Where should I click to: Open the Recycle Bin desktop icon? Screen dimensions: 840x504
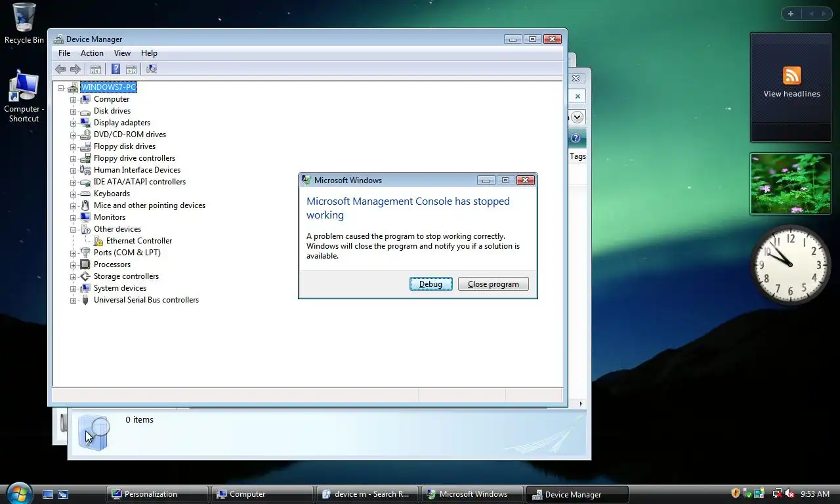[x=24, y=18]
